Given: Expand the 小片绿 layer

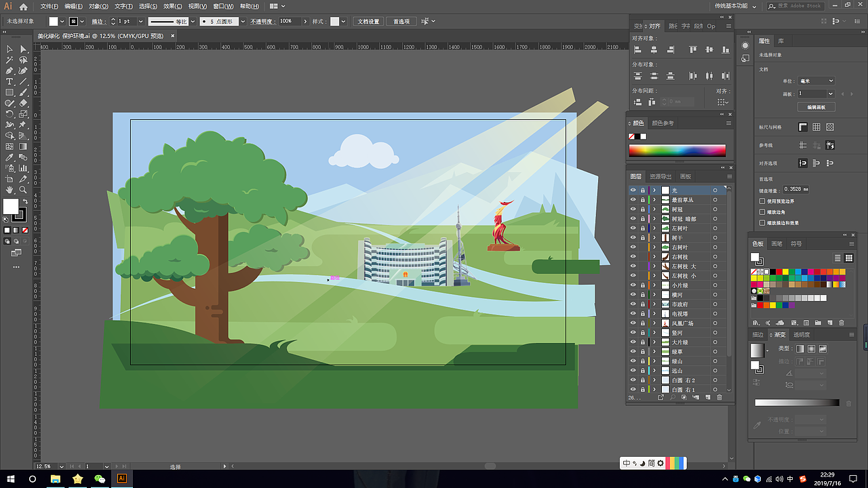Looking at the screenshot, I should (x=654, y=285).
